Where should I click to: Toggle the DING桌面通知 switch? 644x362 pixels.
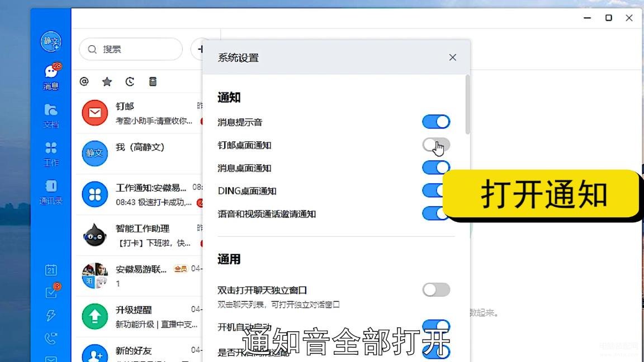coord(433,190)
